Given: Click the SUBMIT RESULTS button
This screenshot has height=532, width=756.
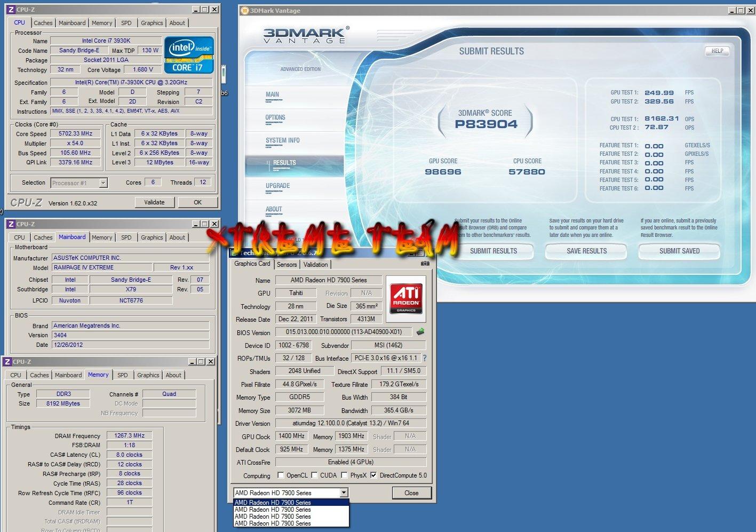Looking at the screenshot, I should coord(494,251).
